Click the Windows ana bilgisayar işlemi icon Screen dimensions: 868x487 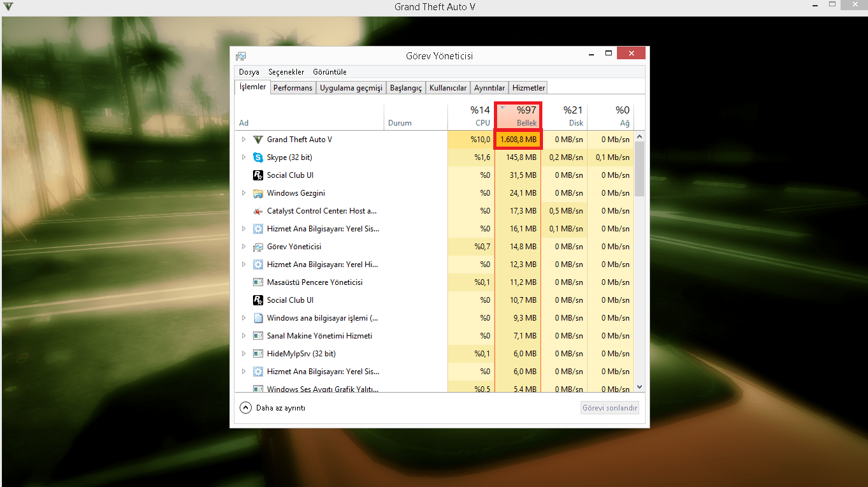258,318
